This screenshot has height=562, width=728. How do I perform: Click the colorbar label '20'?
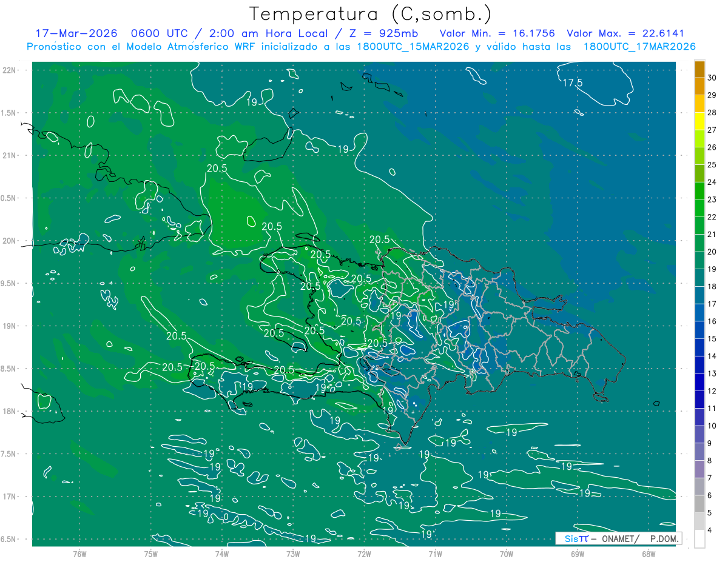pyautogui.click(x=712, y=252)
